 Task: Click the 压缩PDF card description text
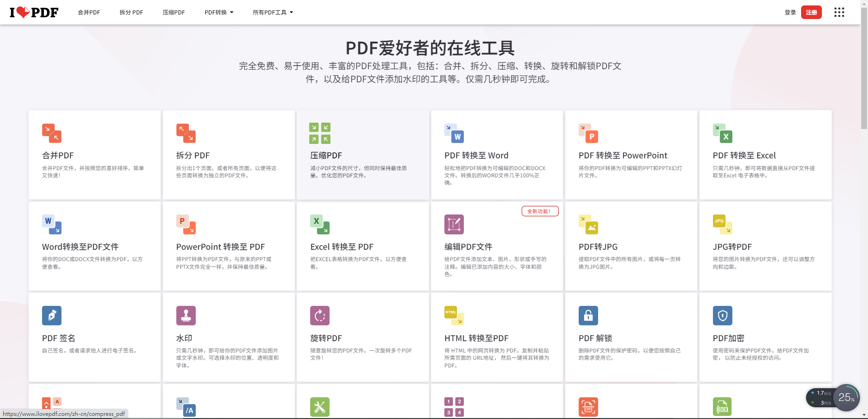click(x=359, y=171)
